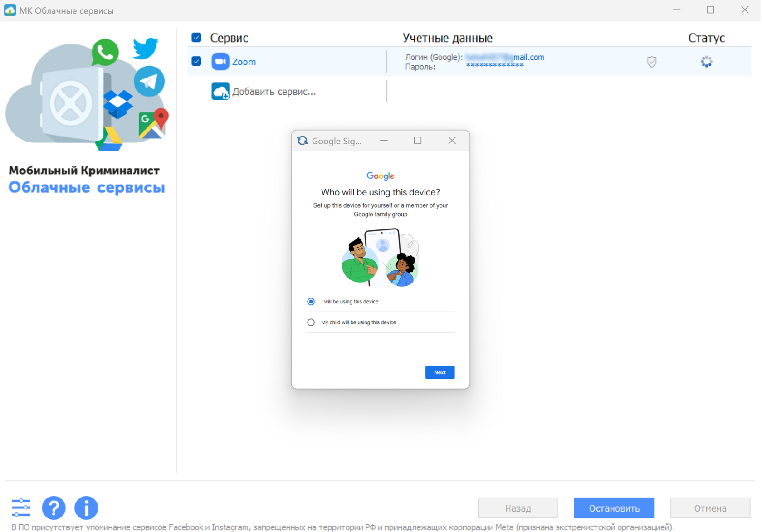The width and height of the screenshot is (762, 532).
Task: Toggle the Сервис select-all checkbox
Action: [x=196, y=38]
